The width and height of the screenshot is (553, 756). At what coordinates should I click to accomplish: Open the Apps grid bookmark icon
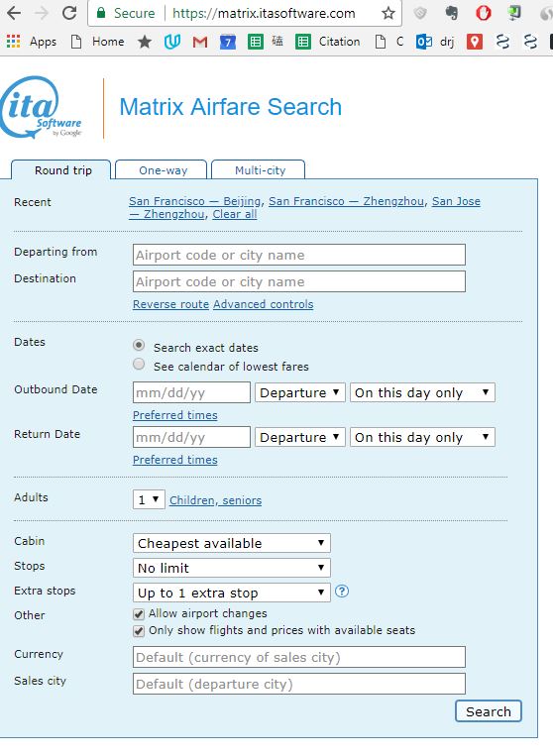click(14, 42)
